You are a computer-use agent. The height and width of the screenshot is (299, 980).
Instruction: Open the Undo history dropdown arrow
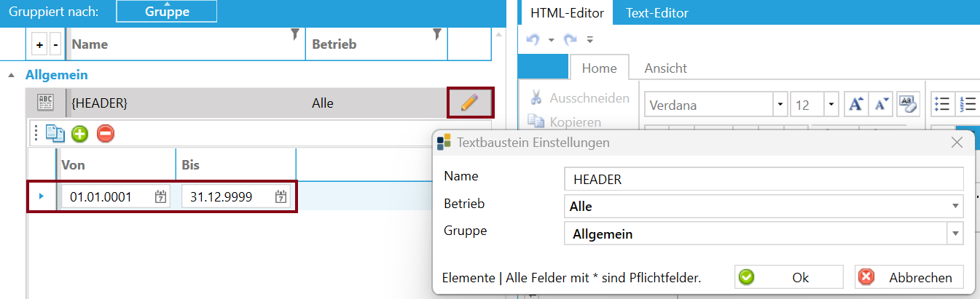[x=552, y=40]
